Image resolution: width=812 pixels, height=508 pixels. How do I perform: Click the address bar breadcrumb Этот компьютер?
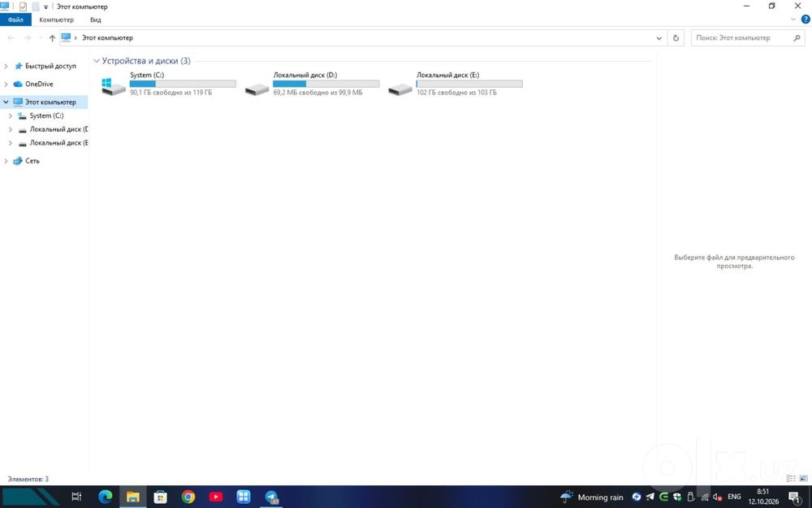click(107, 38)
